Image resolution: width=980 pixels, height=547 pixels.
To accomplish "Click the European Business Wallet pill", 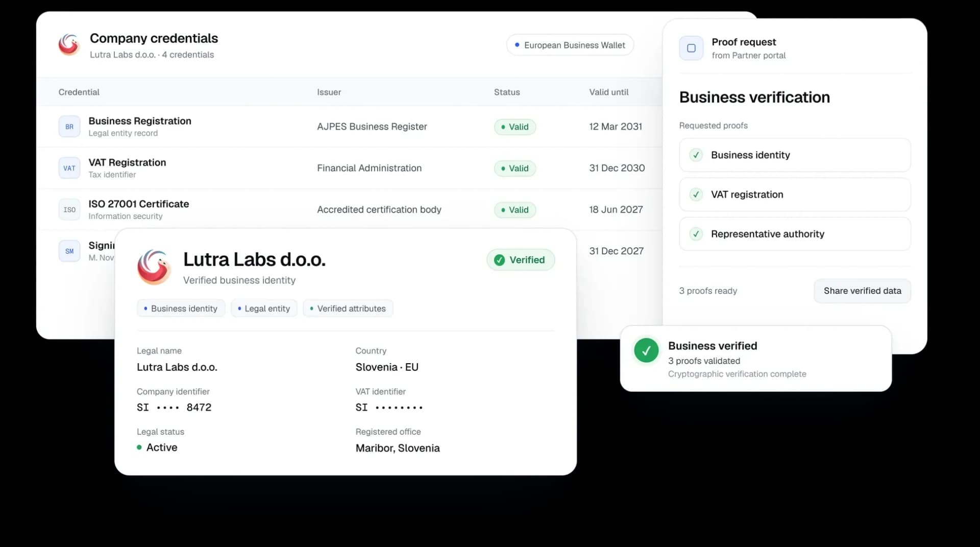I will (570, 45).
